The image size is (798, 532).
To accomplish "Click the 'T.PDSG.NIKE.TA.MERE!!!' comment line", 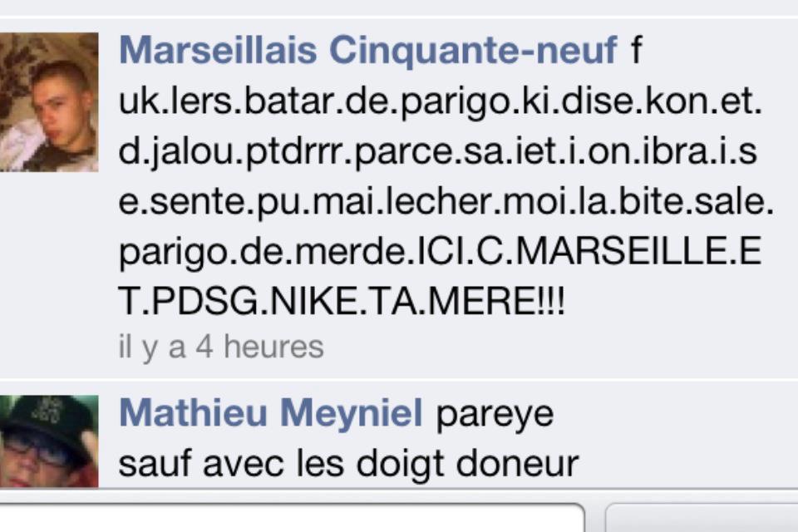I will tap(342, 301).
